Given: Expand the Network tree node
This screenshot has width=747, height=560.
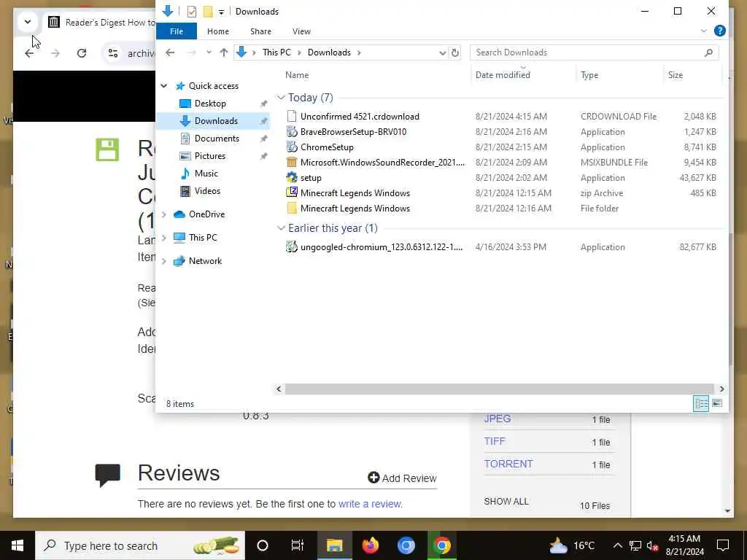Looking at the screenshot, I should click(x=164, y=261).
